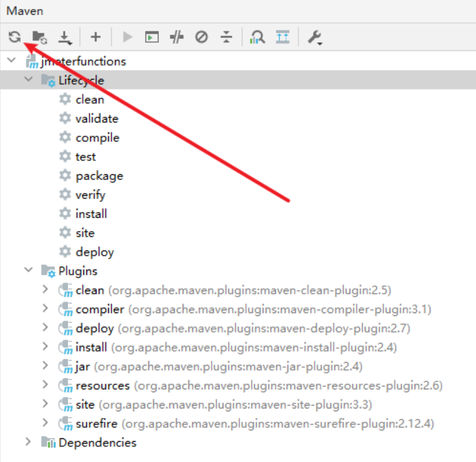Screen dimensions: 476x462
Task: Expand the surefire plugin entry
Action: click(x=46, y=423)
